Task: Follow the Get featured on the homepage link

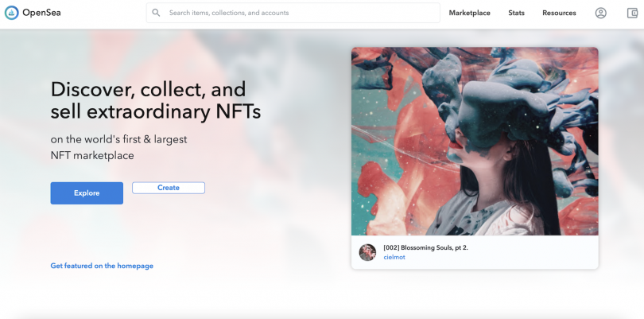Action: pyautogui.click(x=102, y=266)
